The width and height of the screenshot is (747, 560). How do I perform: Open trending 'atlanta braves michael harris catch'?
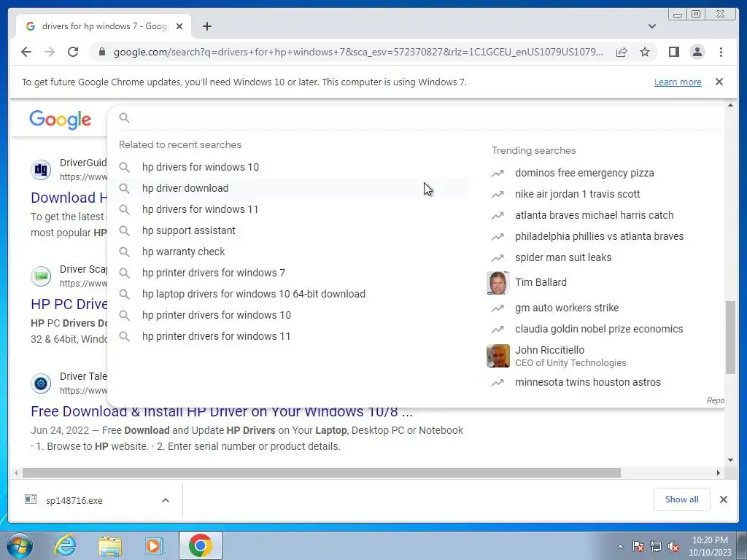click(594, 215)
